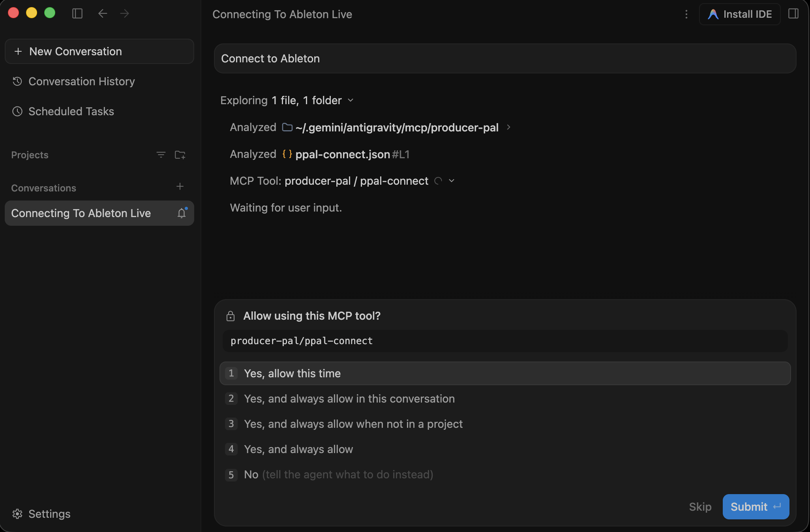Click the Install IDE logo icon
Screen dimensions: 810x532
pyautogui.click(x=713, y=14)
